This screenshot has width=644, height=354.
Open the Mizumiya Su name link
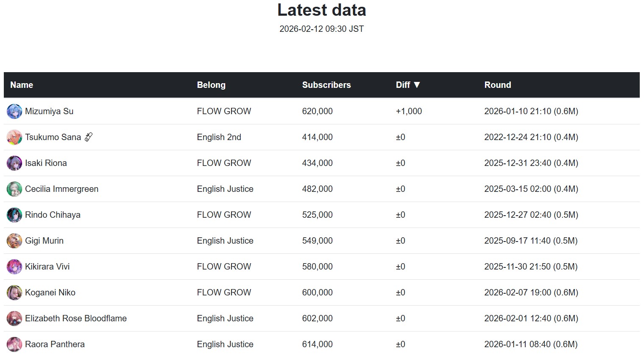click(49, 111)
